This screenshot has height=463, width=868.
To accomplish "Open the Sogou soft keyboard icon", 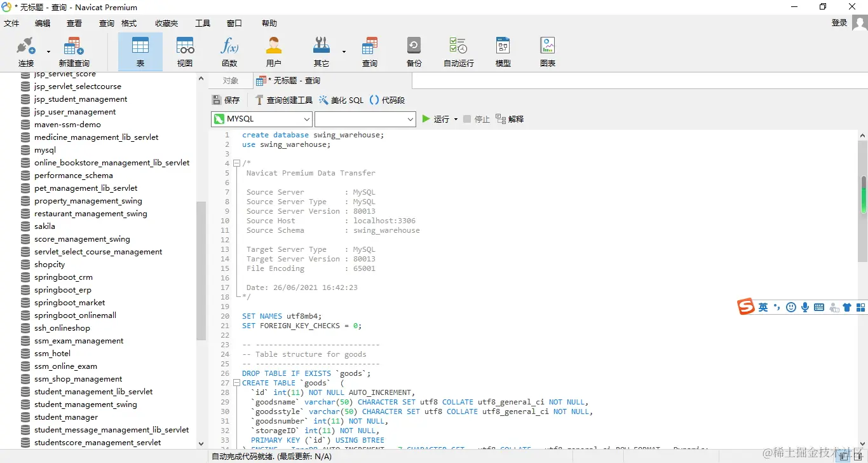I will [x=819, y=307].
